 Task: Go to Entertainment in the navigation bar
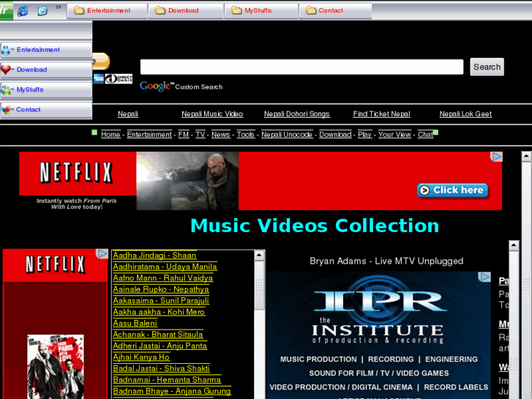coord(149,135)
